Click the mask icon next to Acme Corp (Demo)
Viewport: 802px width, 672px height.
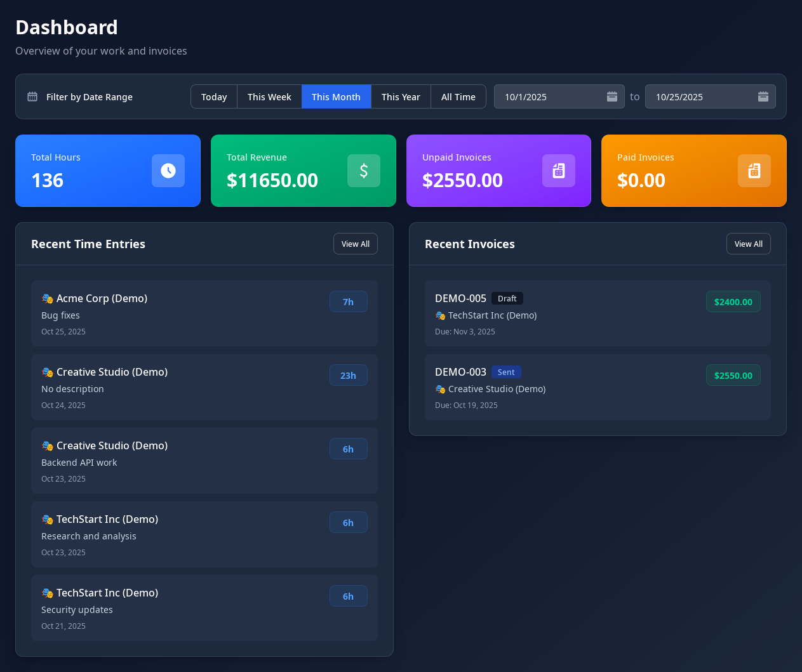48,298
